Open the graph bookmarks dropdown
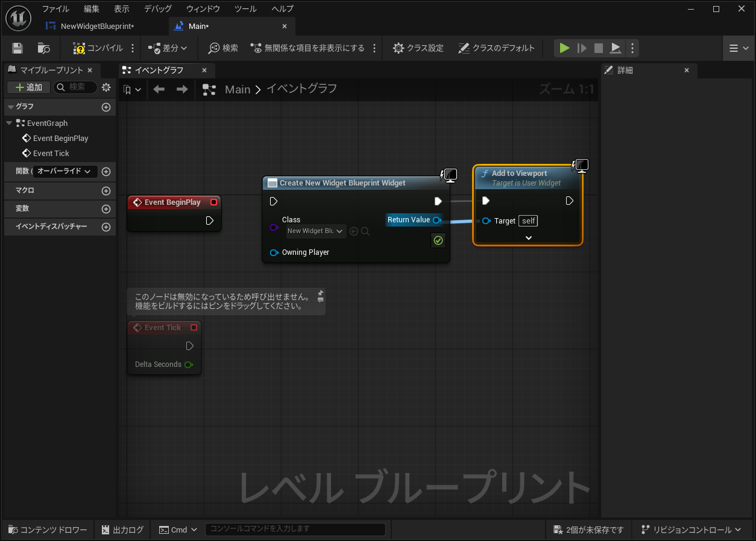Screen dimensions: 756x541 click(x=132, y=90)
